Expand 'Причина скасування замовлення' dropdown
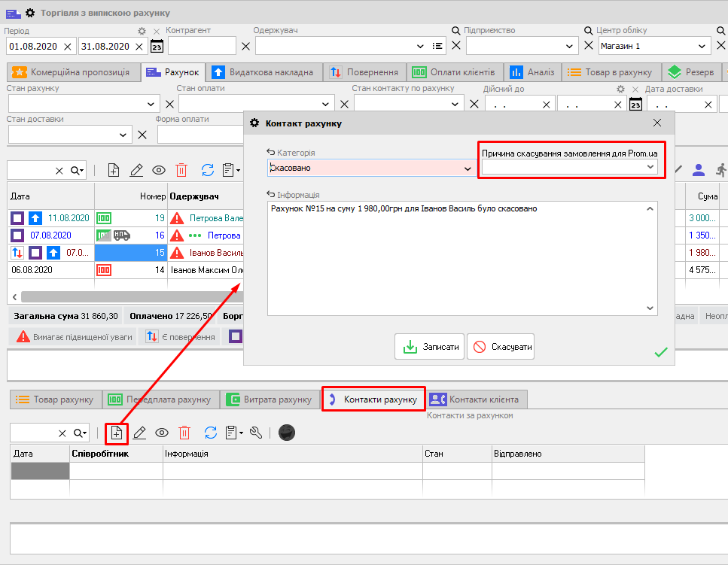The height and width of the screenshot is (565, 728). 651,167
